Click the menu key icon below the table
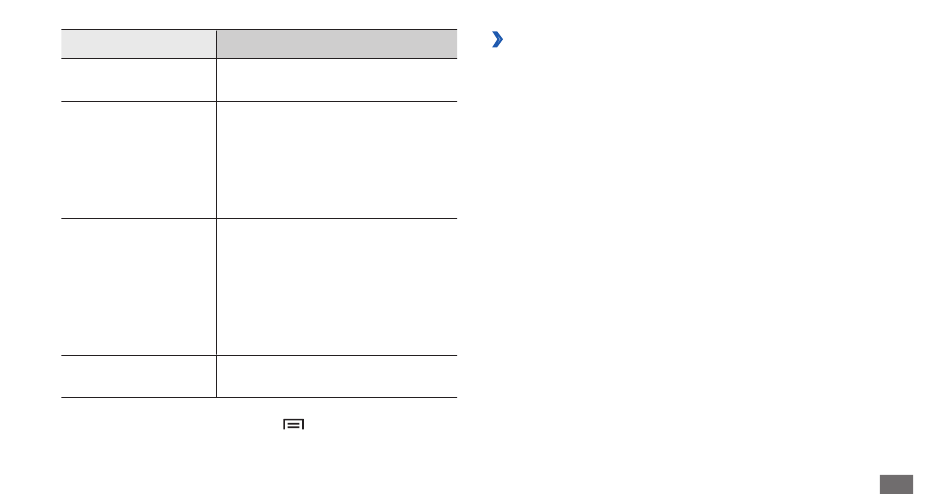Viewport: 950px width, 497px height. pyautogui.click(x=293, y=424)
